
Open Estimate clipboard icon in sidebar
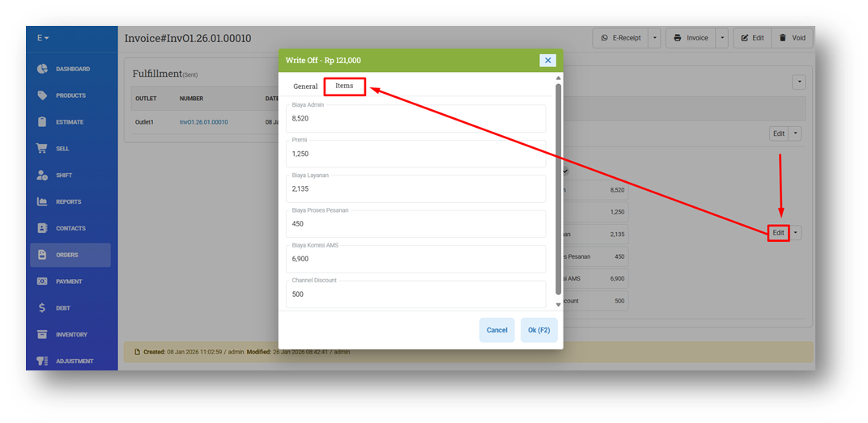(42, 122)
